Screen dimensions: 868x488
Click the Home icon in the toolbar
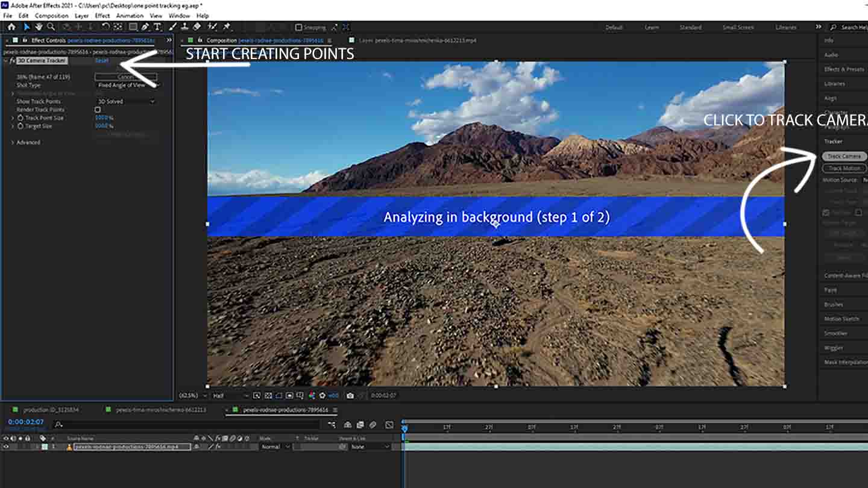11,27
